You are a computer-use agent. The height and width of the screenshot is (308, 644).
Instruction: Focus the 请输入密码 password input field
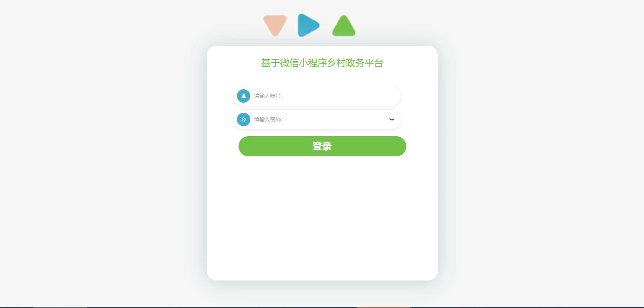pyautogui.click(x=317, y=119)
